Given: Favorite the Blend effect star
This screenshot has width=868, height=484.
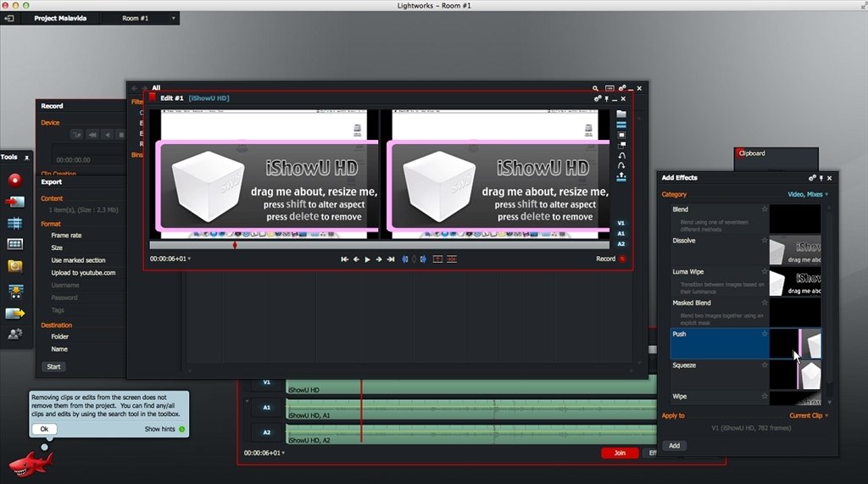Looking at the screenshot, I should (765, 209).
